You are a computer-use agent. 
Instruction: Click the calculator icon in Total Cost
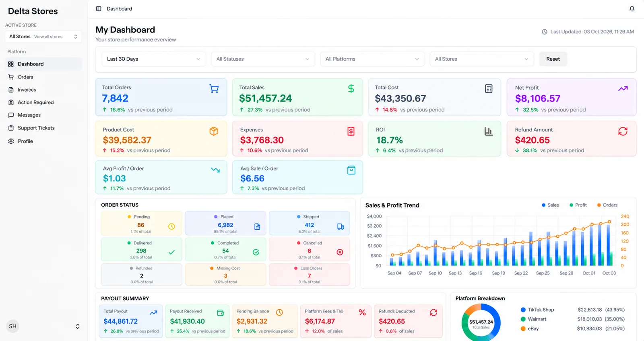click(489, 88)
